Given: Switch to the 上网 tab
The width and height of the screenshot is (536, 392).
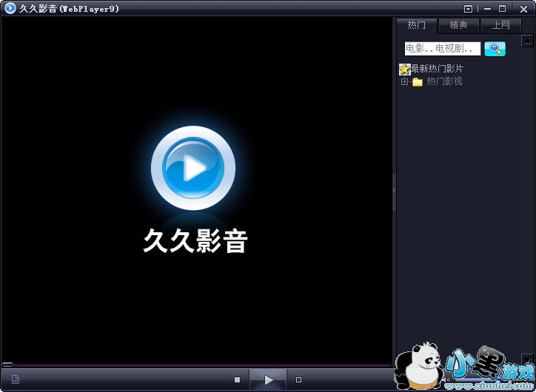Looking at the screenshot, I should [x=500, y=25].
